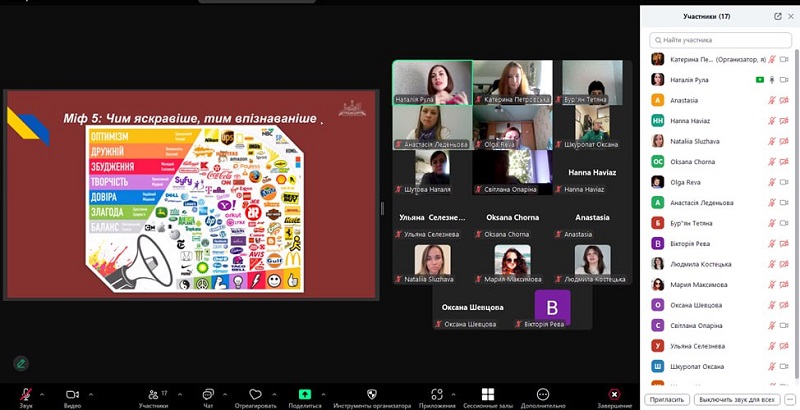The height and width of the screenshot is (410, 800).
Task: Pop out the Участники panel
Action: point(778,16)
